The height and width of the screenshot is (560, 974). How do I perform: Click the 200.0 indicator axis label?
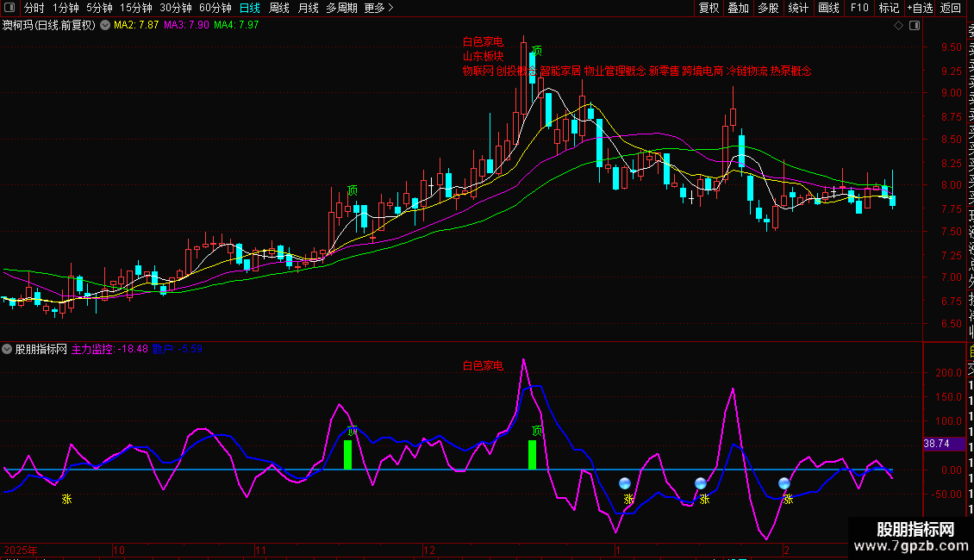point(948,373)
